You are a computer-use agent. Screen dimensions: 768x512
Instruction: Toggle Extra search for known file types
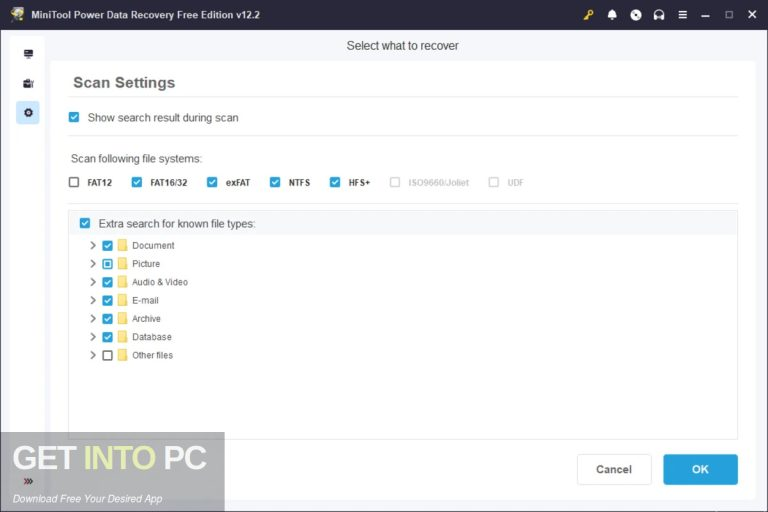[x=85, y=223]
